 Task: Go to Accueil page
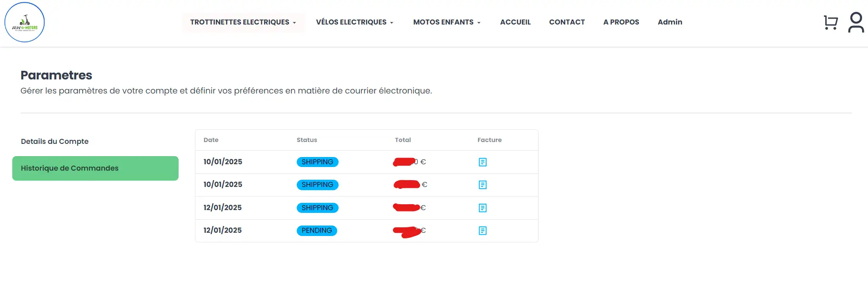coord(515,22)
